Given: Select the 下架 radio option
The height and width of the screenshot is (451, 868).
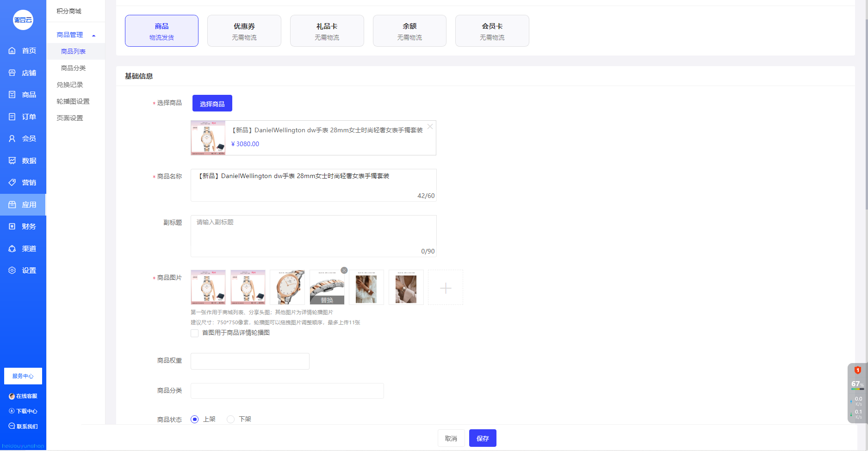Looking at the screenshot, I should [230, 420].
